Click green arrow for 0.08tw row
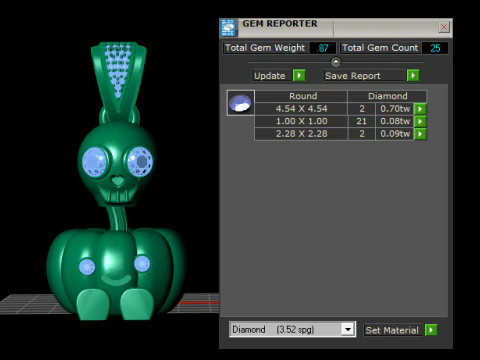Viewport: 480px width, 360px height. [420, 121]
